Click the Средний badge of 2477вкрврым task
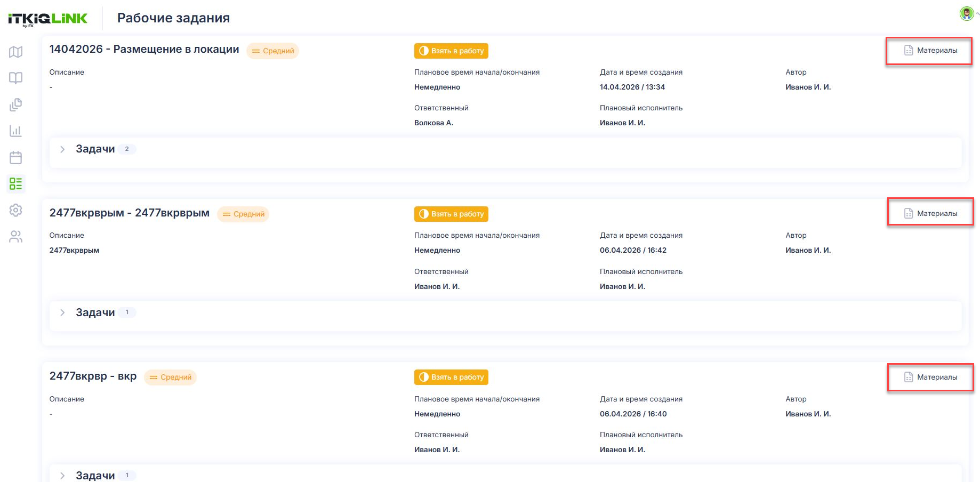This screenshot has width=980, height=482. [x=243, y=214]
